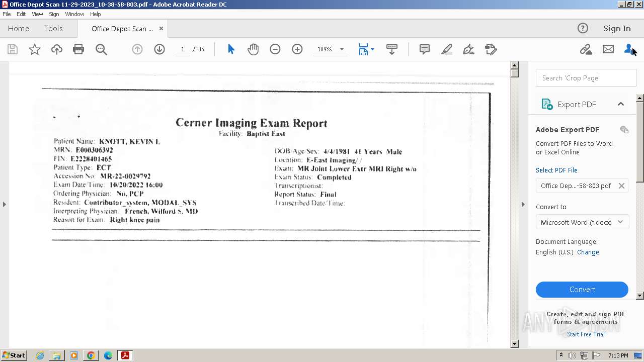Open File Explorer from the taskbar
The image size is (644, 362).
pyautogui.click(x=57, y=355)
